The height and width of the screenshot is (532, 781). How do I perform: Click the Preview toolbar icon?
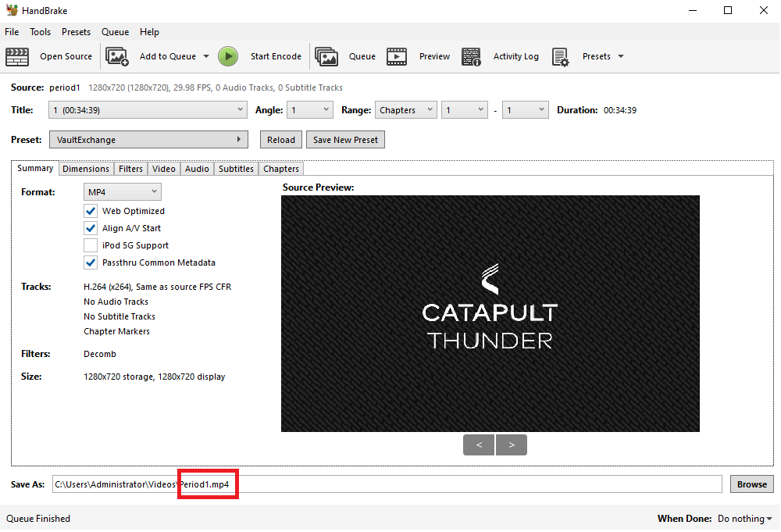(397, 55)
